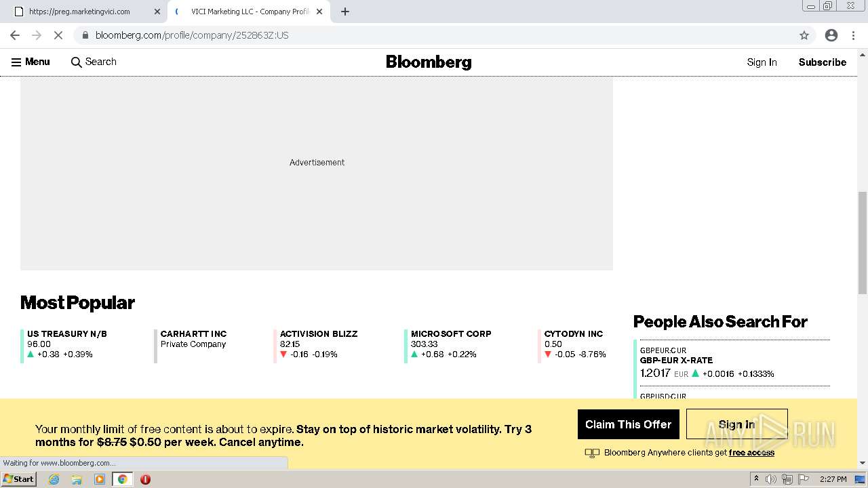Go back with the browser back arrow
Image resolution: width=868 pixels, height=488 pixels.
pos(15,35)
